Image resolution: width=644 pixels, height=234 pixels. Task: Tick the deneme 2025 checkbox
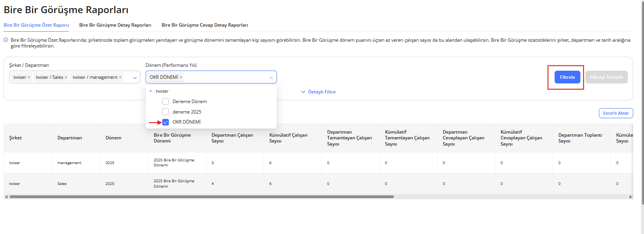tap(165, 112)
